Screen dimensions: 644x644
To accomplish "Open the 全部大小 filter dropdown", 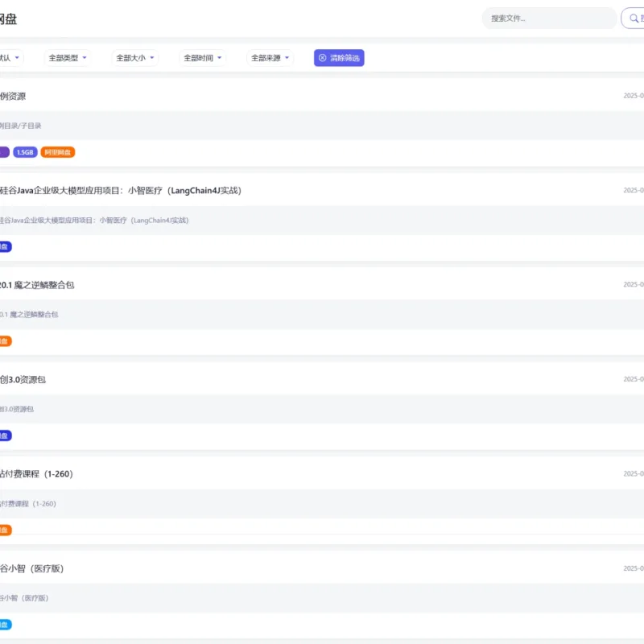I will click(x=134, y=58).
